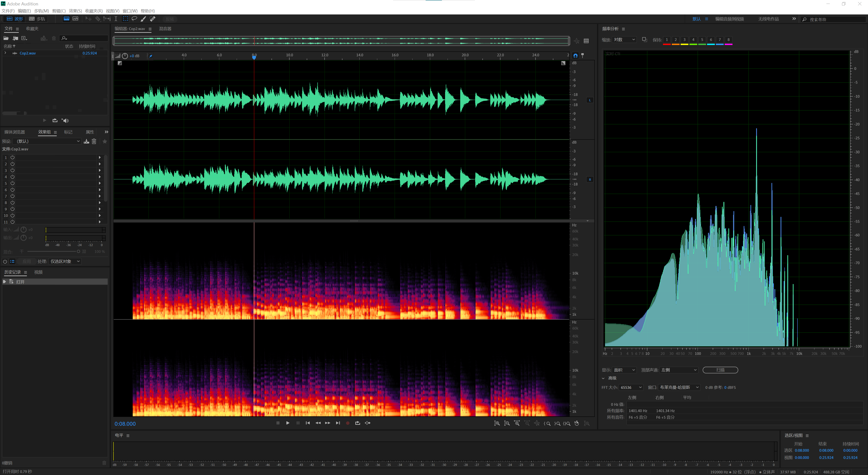
Task: Open the 缩放 对数 dropdown
Action: pos(624,39)
